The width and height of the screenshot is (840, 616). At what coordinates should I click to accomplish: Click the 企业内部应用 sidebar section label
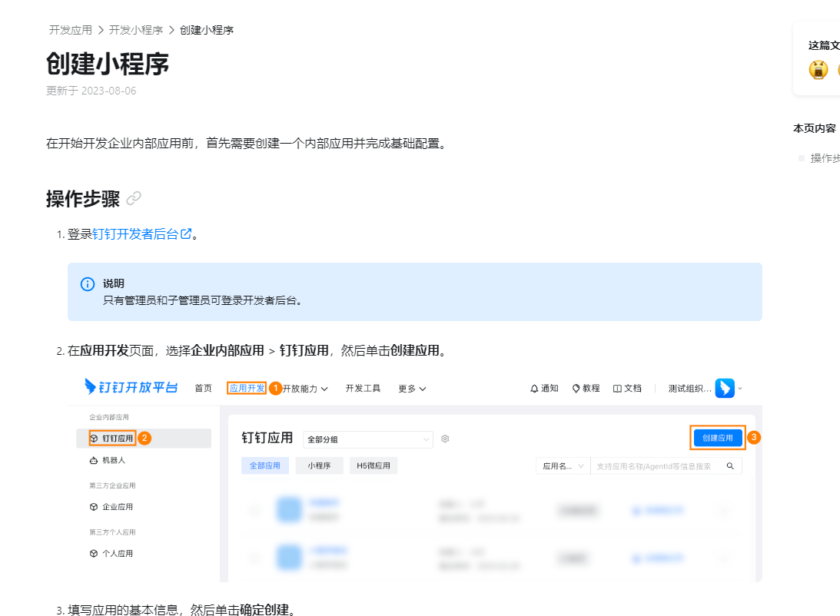(109, 417)
